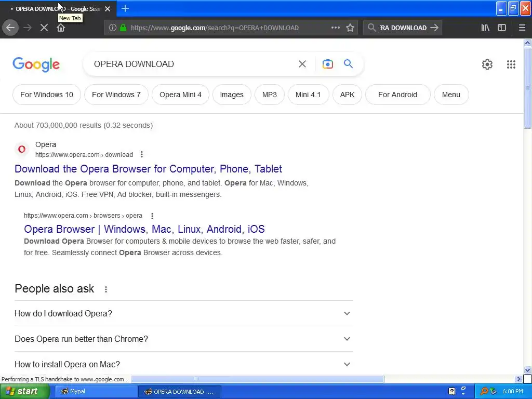
Task: Open a new tab with plus icon
Action: [125, 8]
